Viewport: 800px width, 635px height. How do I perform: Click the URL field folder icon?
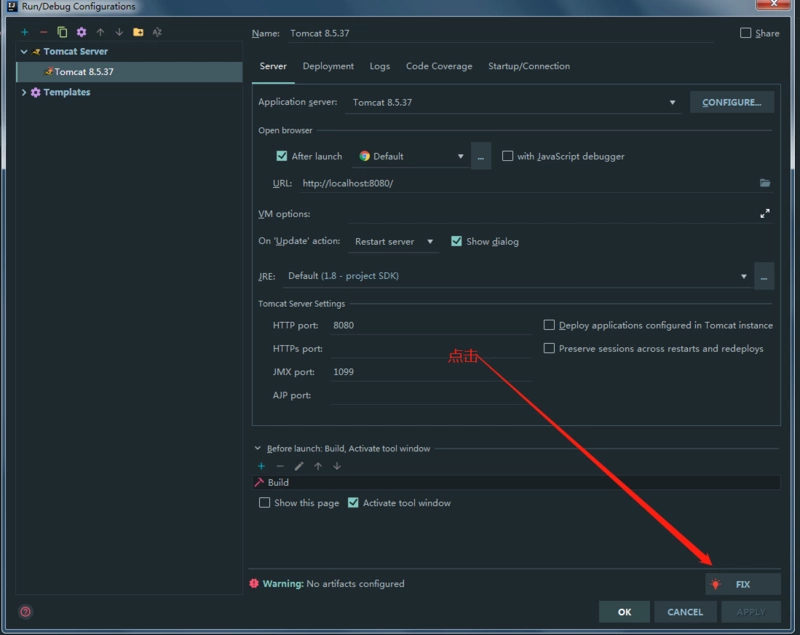[x=765, y=183]
